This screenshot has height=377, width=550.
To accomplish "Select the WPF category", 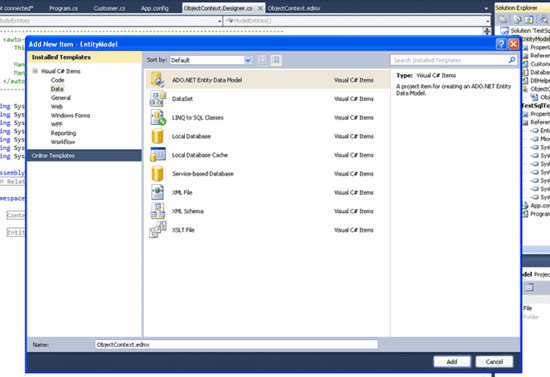I will pyautogui.click(x=56, y=124).
